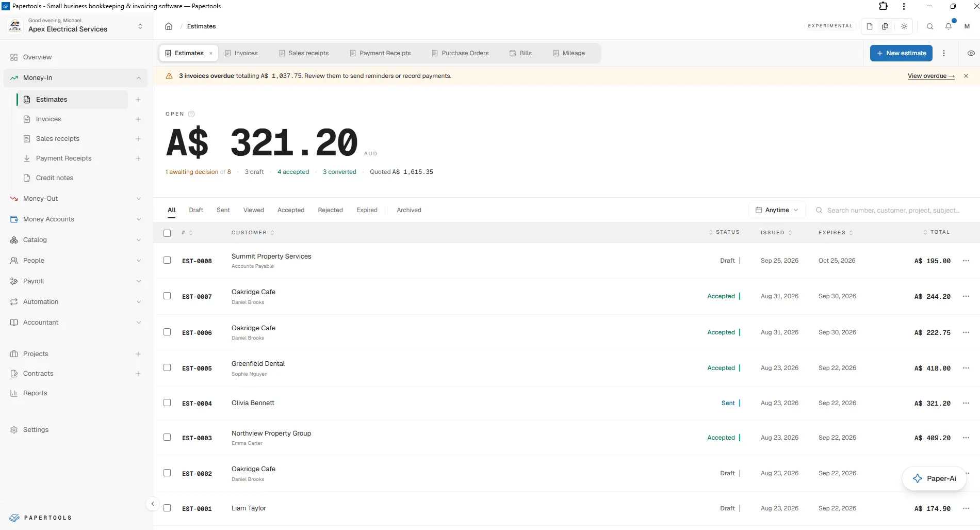Screen dimensions: 980x530
Task: Click the new document icon in header
Action: (870, 26)
